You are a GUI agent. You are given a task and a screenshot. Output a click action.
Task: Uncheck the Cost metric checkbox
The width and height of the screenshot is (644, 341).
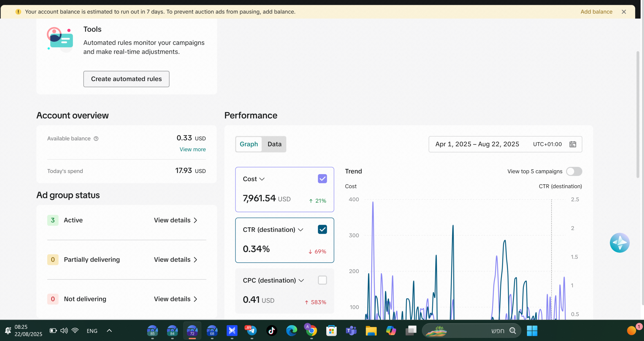[x=322, y=179]
